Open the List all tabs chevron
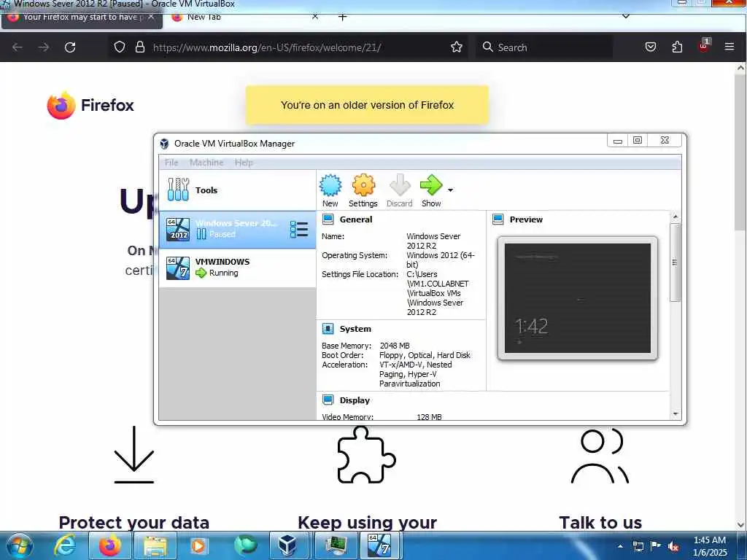747x560 pixels. [626, 17]
